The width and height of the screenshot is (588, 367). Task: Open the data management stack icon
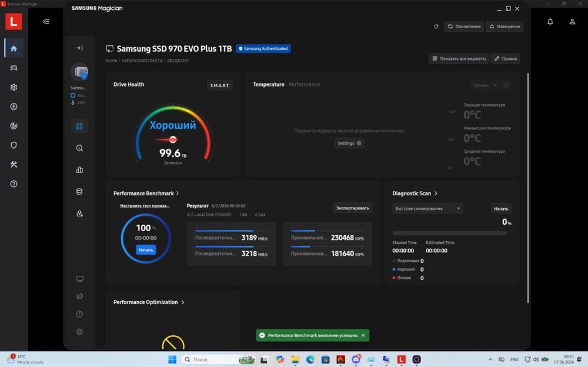click(x=79, y=191)
